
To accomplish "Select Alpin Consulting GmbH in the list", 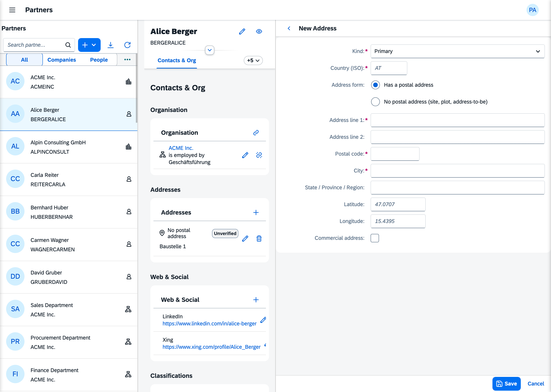I will [69, 147].
